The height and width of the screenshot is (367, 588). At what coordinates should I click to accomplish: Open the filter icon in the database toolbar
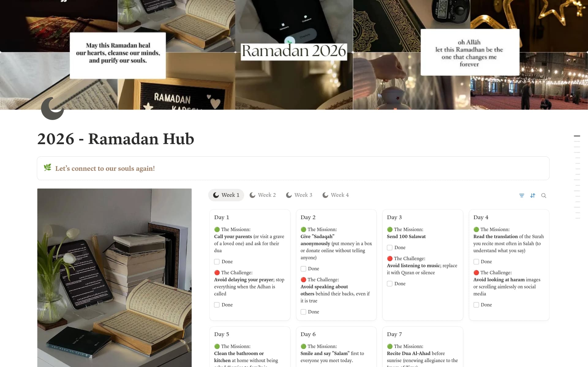click(522, 195)
